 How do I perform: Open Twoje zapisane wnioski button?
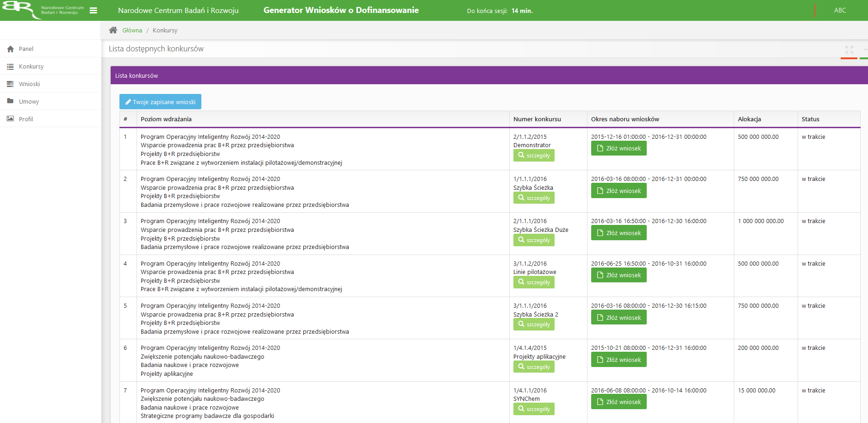pos(160,102)
